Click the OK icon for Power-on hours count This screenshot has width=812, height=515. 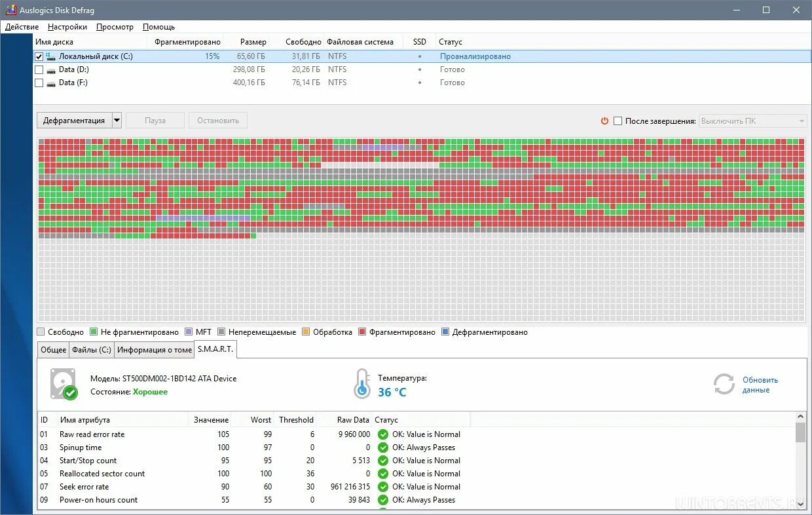pyautogui.click(x=382, y=500)
